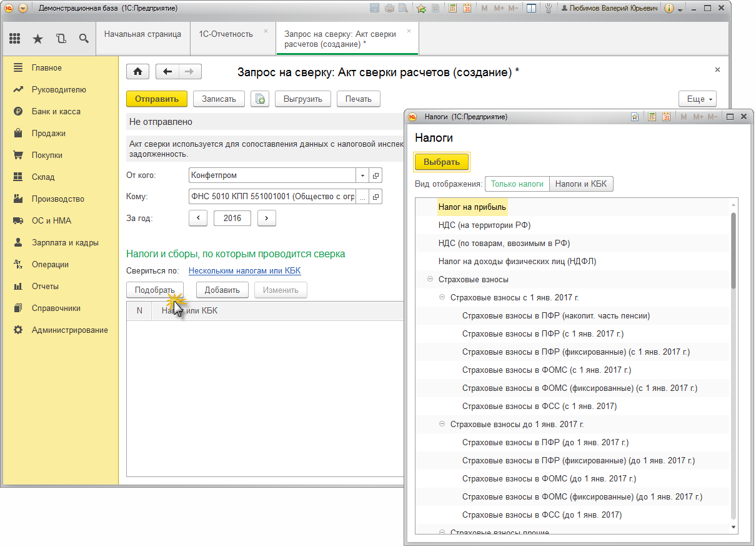756x547 pixels.
Task: Click the printer icon in title bar
Action: (x=389, y=9)
